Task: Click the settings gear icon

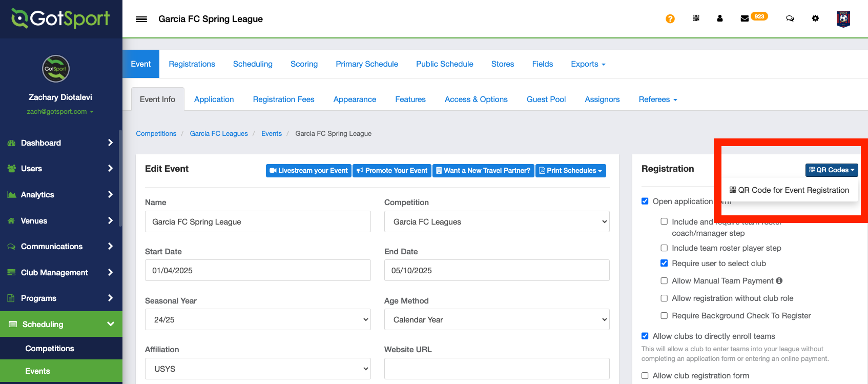Action: point(815,18)
